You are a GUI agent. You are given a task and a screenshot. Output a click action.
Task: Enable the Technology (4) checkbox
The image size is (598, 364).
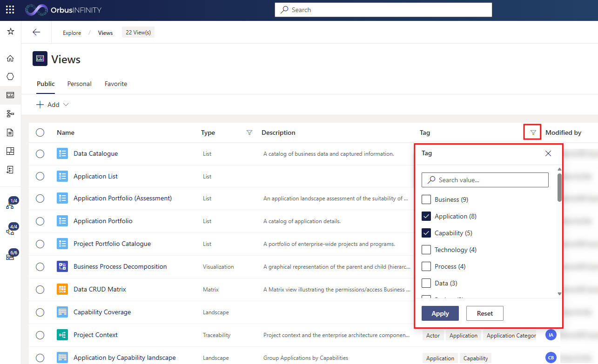(426, 250)
